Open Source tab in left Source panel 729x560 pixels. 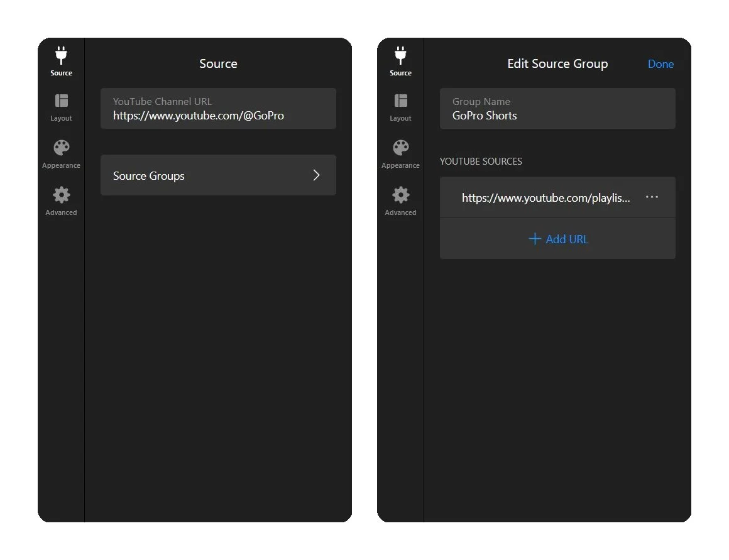61,62
